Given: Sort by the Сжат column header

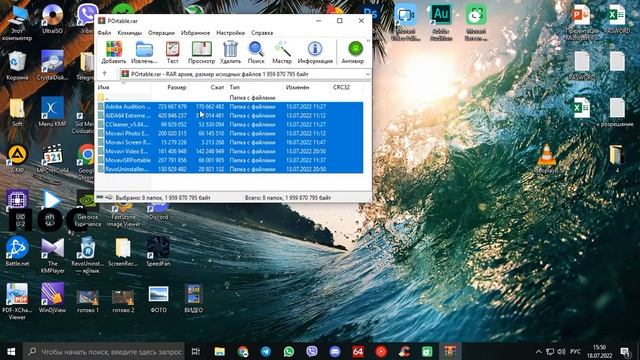Looking at the screenshot, I should (x=207, y=87).
